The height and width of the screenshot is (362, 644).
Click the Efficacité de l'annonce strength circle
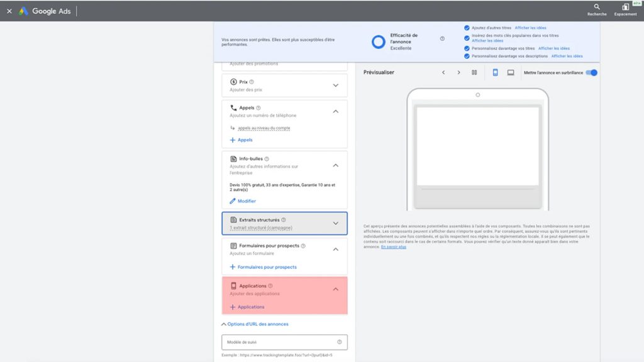click(x=378, y=41)
